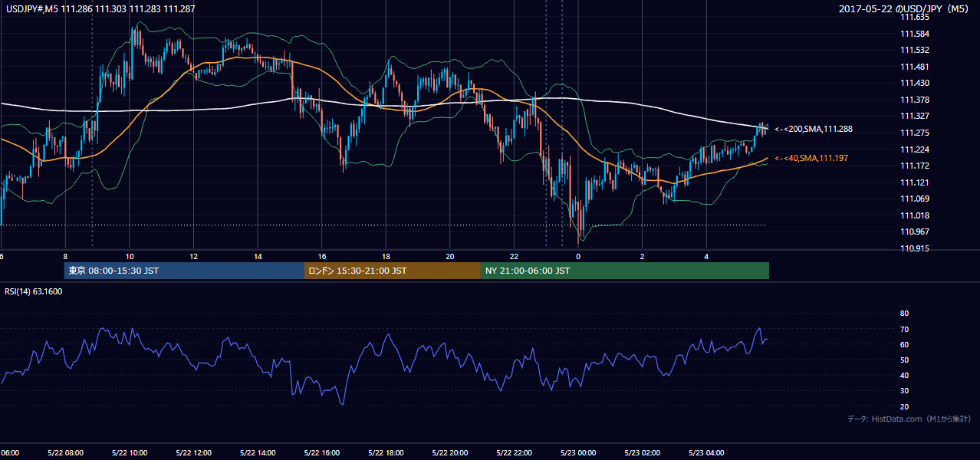Click price axis value 110.967

[x=916, y=232]
